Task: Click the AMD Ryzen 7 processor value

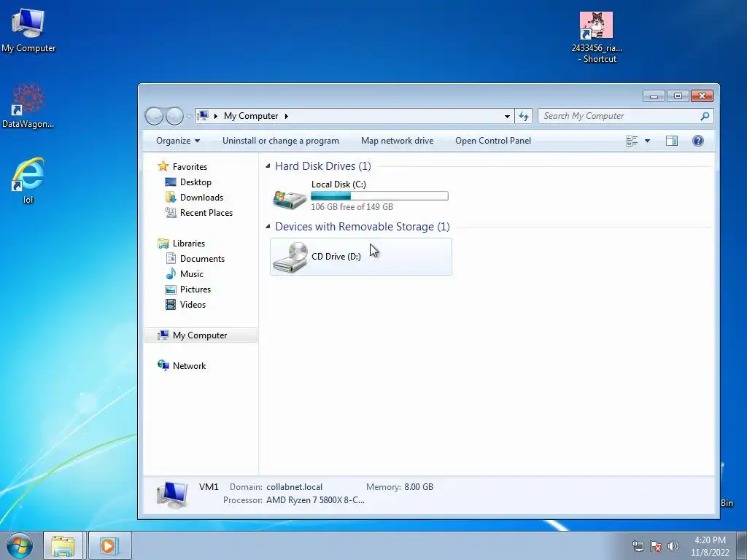Action: [315, 500]
